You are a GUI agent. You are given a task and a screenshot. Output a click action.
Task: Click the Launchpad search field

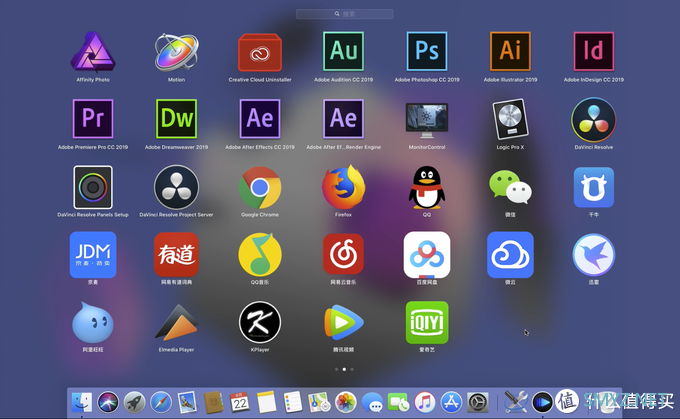coord(345,14)
